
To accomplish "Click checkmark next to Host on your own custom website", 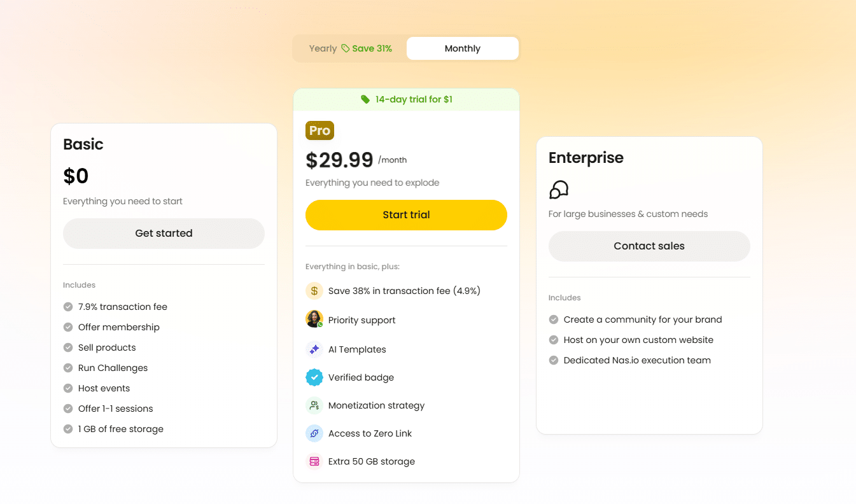I will click(554, 340).
